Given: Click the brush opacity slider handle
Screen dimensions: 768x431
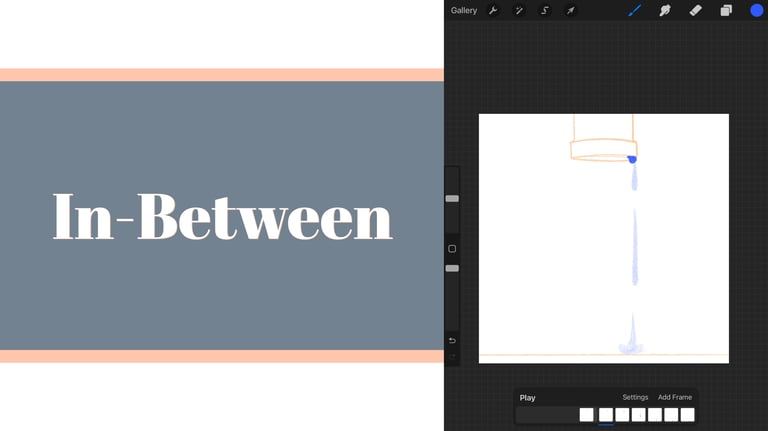Looking at the screenshot, I should point(452,268).
